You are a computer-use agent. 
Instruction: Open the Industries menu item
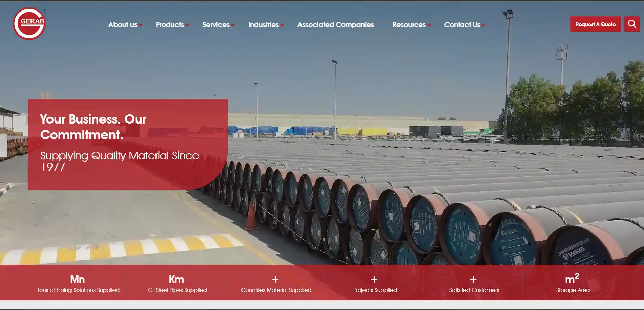tap(264, 25)
